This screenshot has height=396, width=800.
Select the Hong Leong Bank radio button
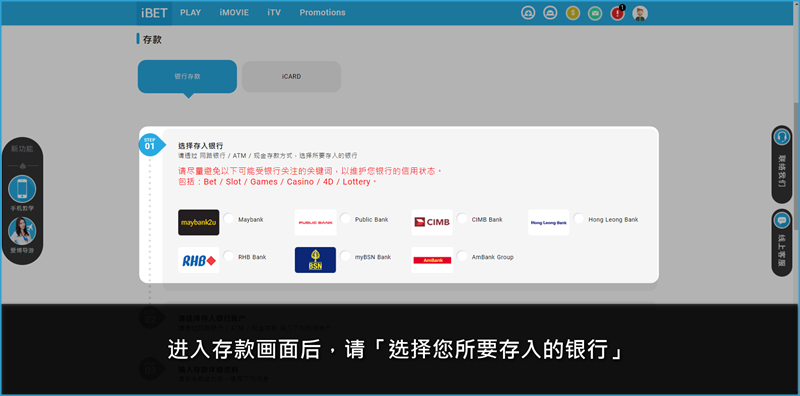(579, 218)
